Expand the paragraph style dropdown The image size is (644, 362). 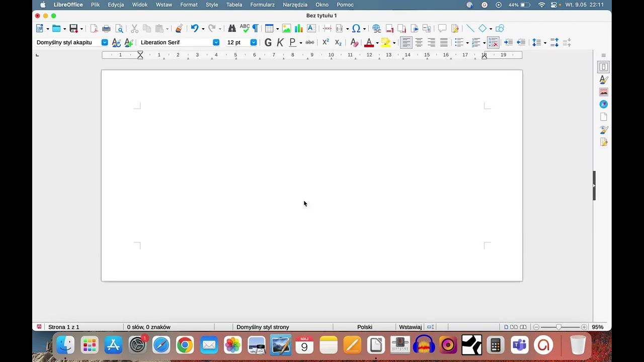pos(105,42)
